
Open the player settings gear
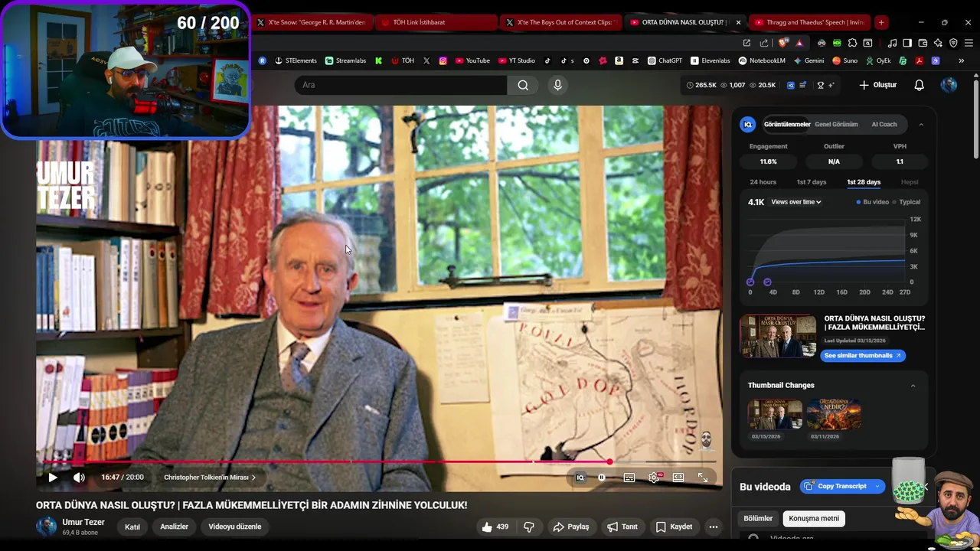pyautogui.click(x=654, y=478)
